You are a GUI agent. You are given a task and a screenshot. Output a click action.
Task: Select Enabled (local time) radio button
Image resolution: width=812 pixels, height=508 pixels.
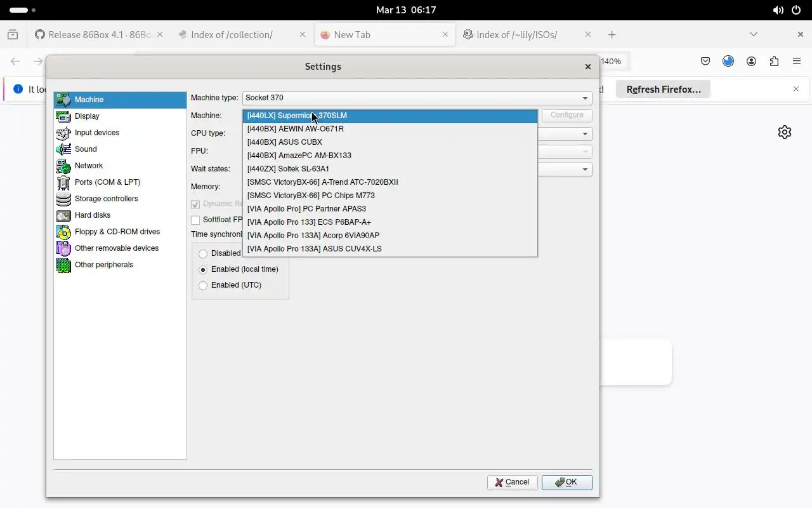tap(203, 269)
